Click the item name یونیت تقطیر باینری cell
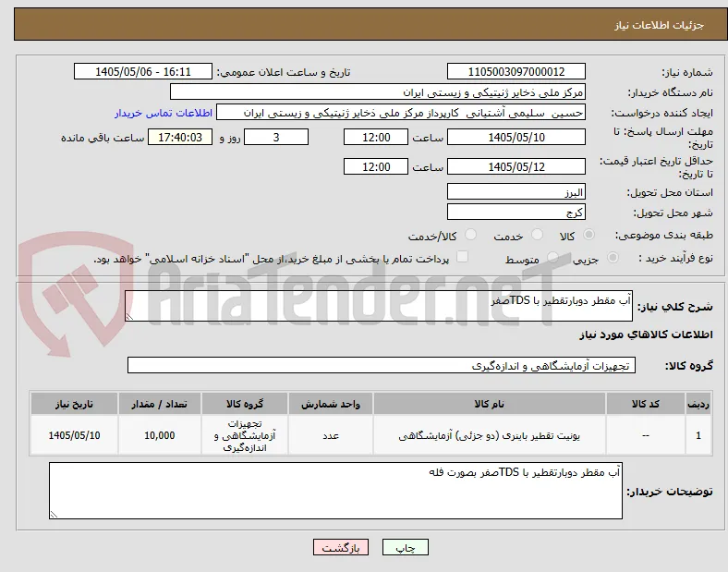This screenshot has width=728, height=572. click(490, 435)
